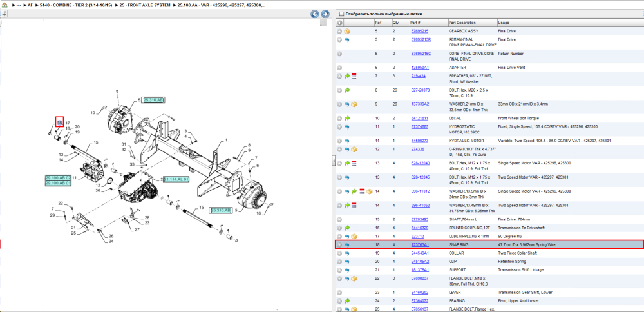Screen dimensions: 644x312
Task: Click the package icon for part 137339A2
Action: coord(354,104)
